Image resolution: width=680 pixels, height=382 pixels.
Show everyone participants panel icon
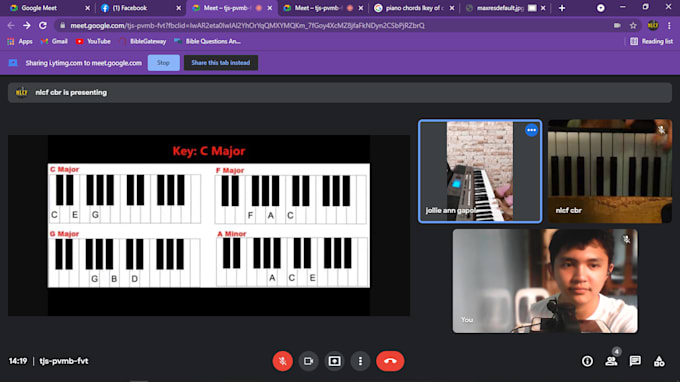point(611,361)
